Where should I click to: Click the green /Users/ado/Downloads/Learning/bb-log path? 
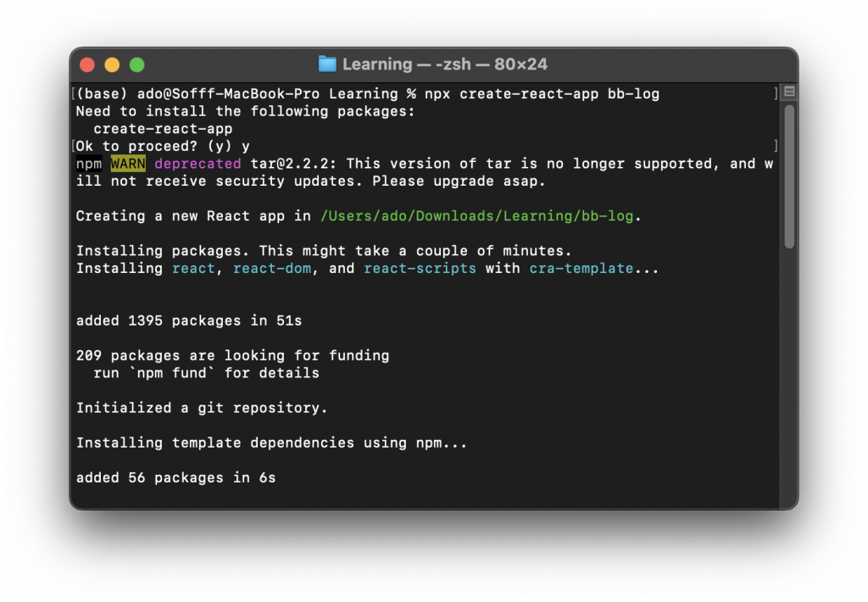tap(476, 216)
